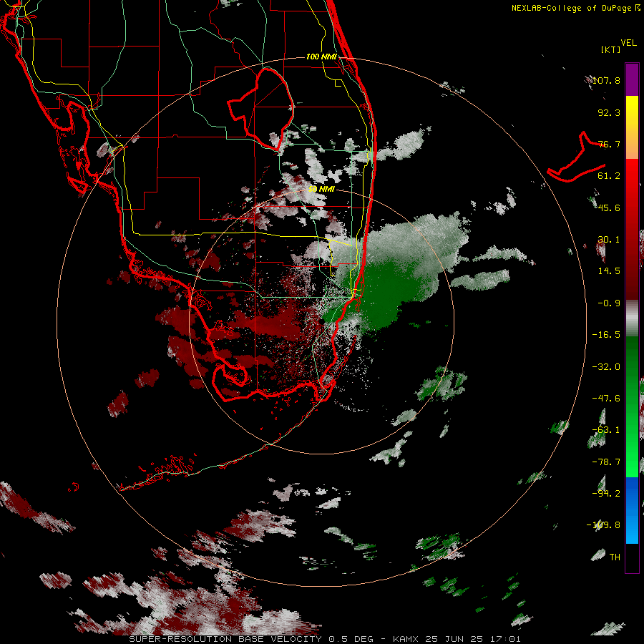Click the VEL legend title
Viewport: 644px width, 644px height.
pos(628,43)
